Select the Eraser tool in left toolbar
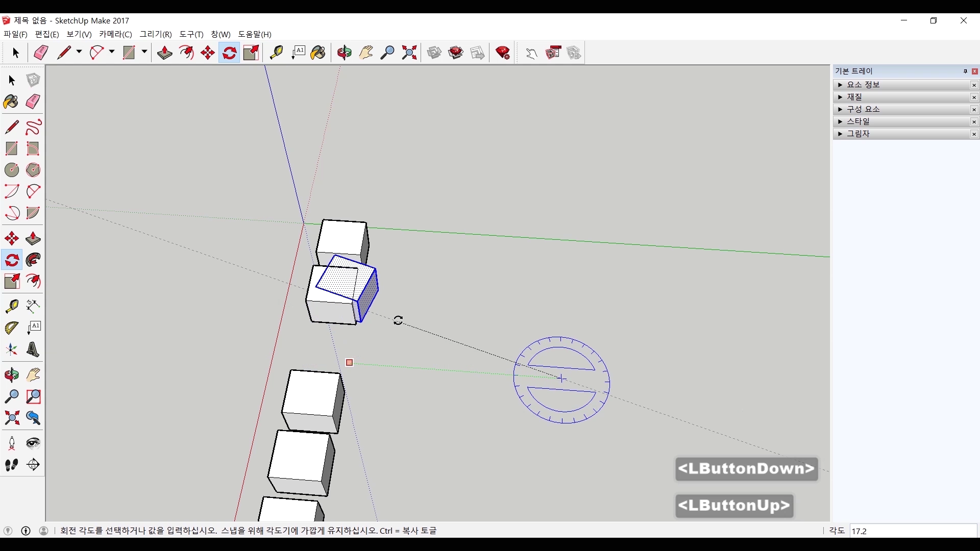The width and height of the screenshot is (980, 551). click(x=33, y=102)
